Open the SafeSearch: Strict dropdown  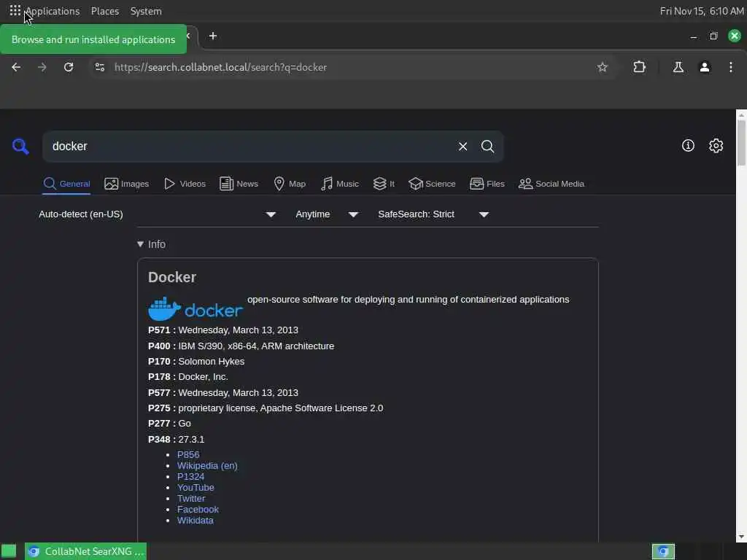pos(433,214)
